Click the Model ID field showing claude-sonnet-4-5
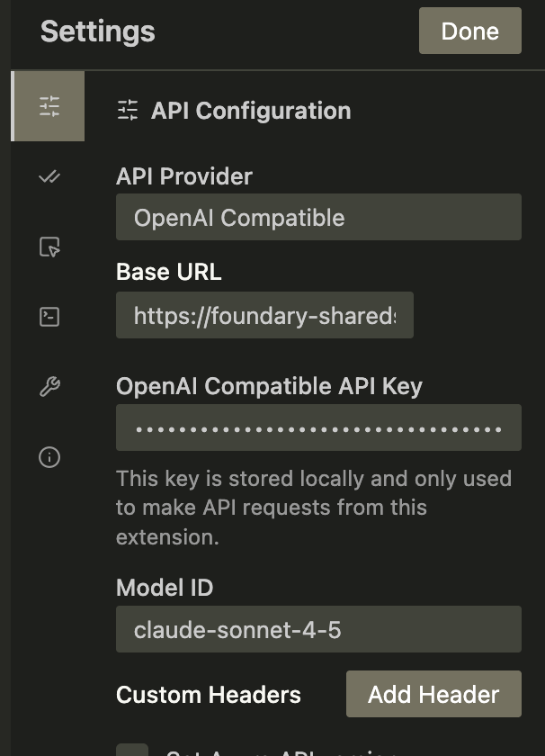The height and width of the screenshot is (756, 545). click(318, 629)
